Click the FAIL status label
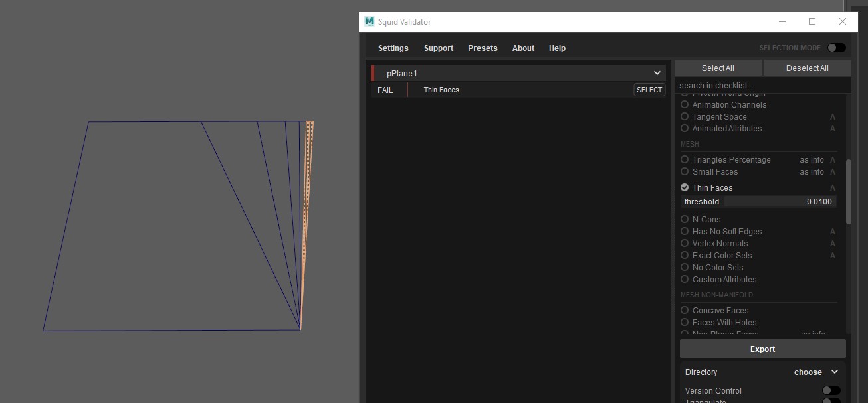The width and height of the screenshot is (868, 403). [385, 90]
